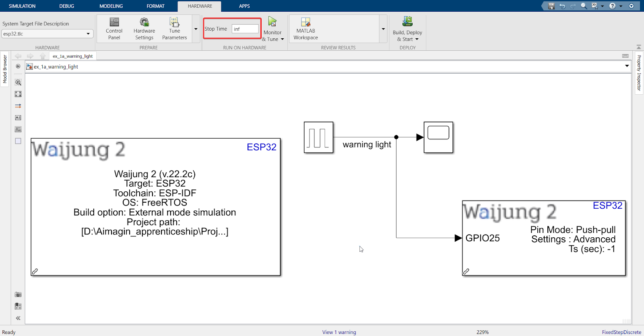Click the link badge on GPIO25 block
The width and height of the screenshot is (644, 336).
pyautogui.click(x=466, y=272)
